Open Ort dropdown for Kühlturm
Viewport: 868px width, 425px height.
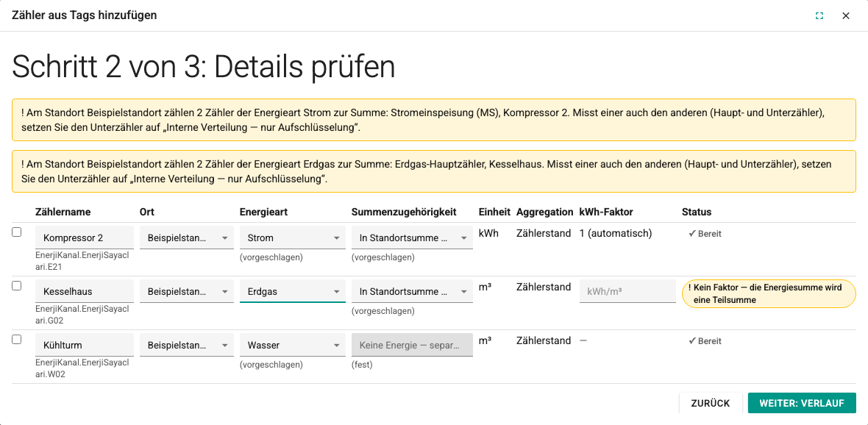[x=187, y=345]
